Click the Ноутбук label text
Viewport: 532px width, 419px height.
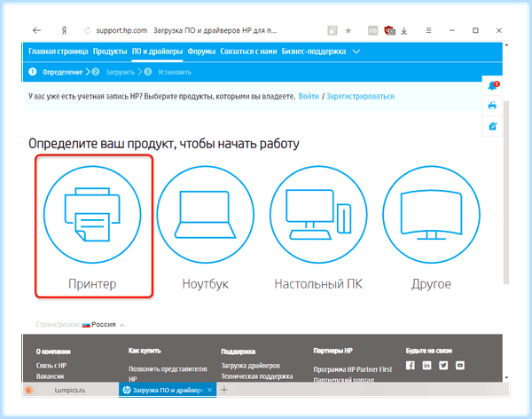(x=206, y=284)
